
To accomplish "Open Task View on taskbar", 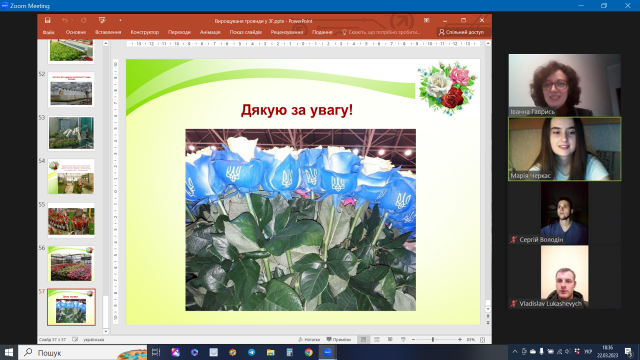I will pos(156,352).
